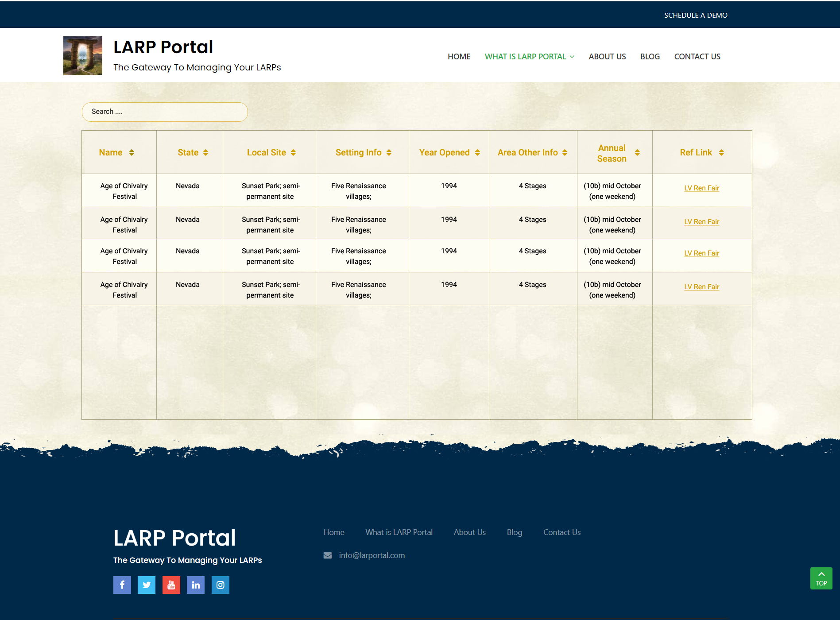
Task: Open the first LV Ren Fair link
Action: point(701,188)
